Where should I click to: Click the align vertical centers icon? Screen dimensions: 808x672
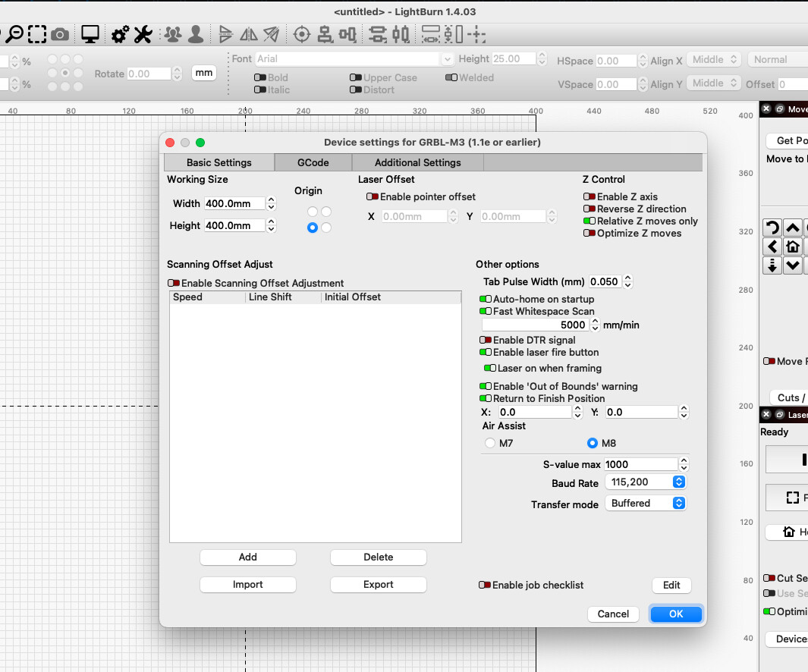[347, 35]
